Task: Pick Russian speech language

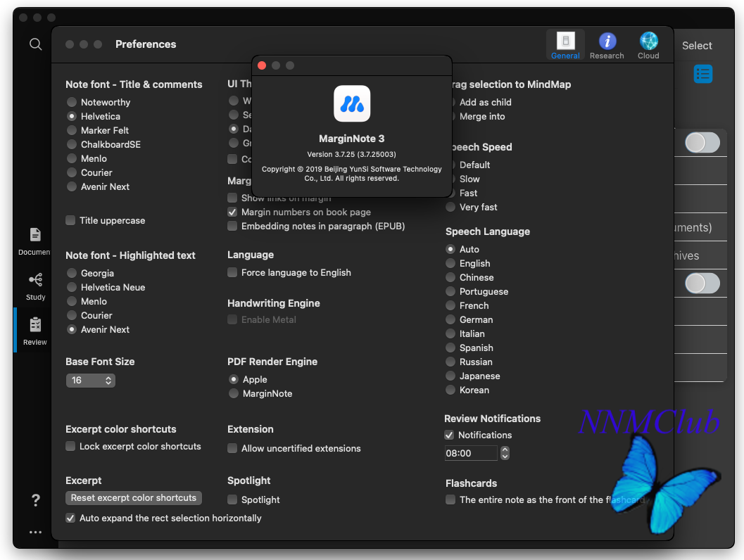Action: tap(450, 362)
